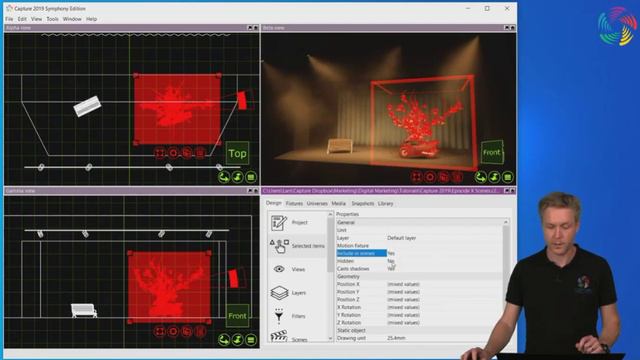Image resolution: width=640 pixels, height=360 pixels.
Task: Open the Scenes clapperboard section
Action: point(298,337)
